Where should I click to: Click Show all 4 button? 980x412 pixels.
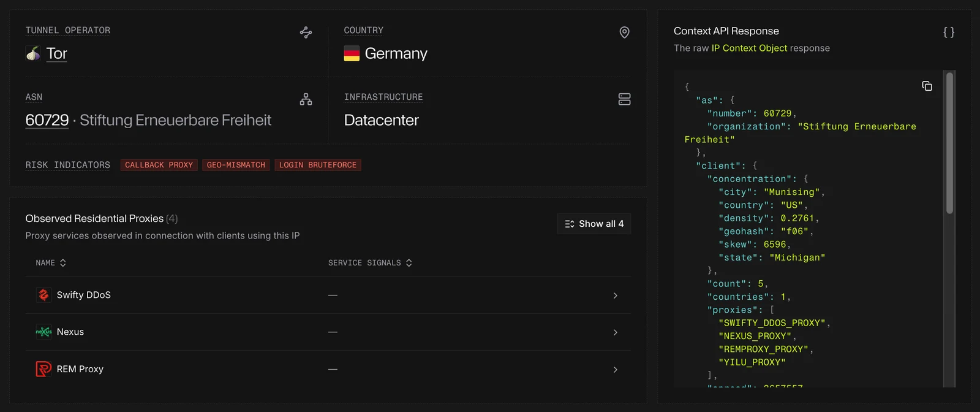pyautogui.click(x=594, y=224)
